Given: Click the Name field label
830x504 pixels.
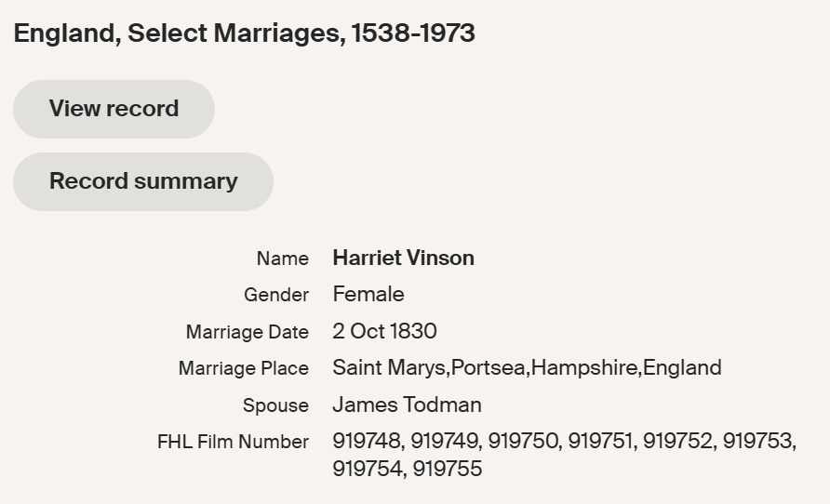Looking at the screenshot, I should pyautogui.click(x=282, y=259).
